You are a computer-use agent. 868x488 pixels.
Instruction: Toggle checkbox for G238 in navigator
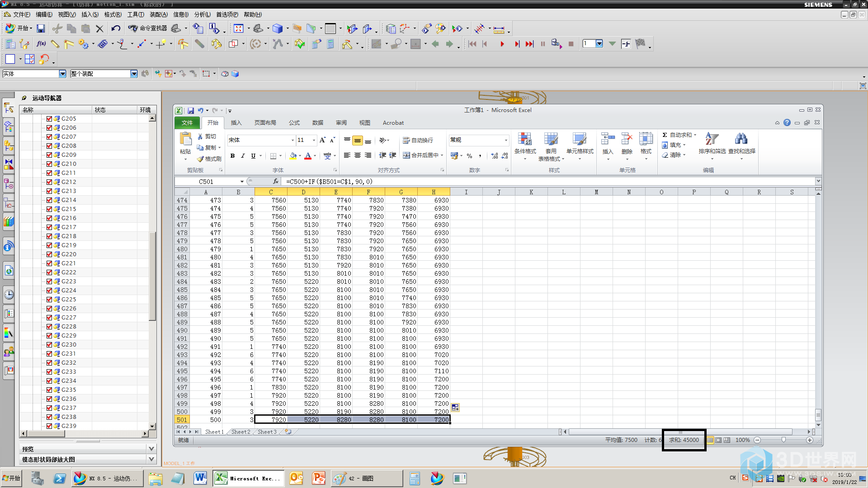[x=49, y=417]
